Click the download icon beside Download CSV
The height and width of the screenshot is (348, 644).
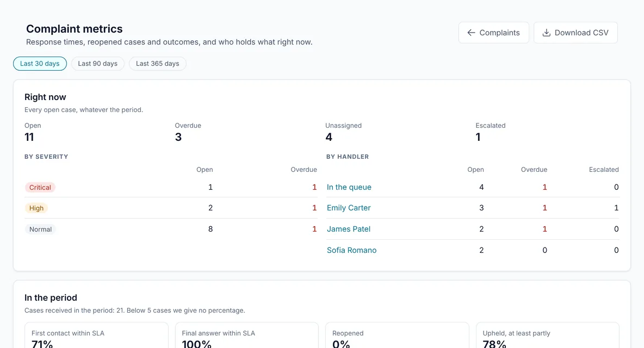(546, 33)
